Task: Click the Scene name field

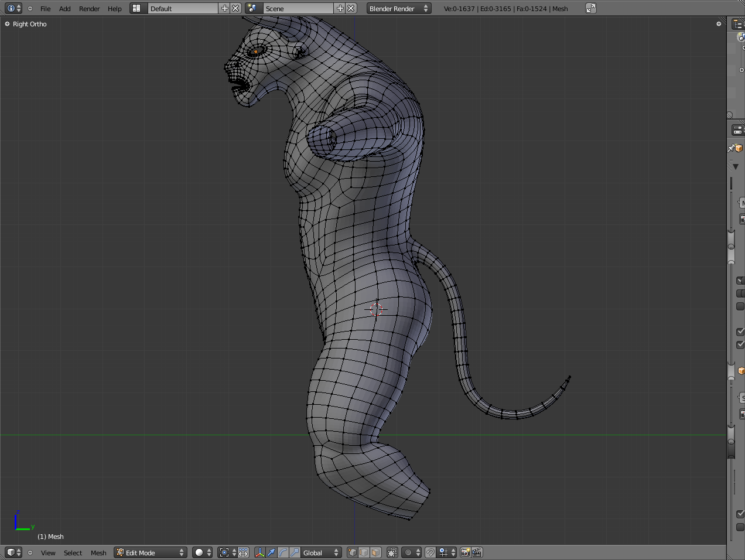Action: click(x=298, y=8)
